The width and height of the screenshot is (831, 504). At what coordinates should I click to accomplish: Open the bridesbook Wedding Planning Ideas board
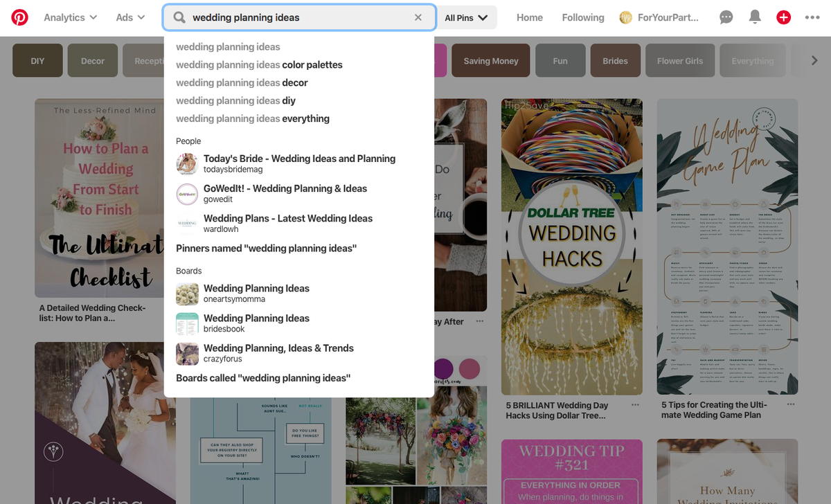coord(256,323)
